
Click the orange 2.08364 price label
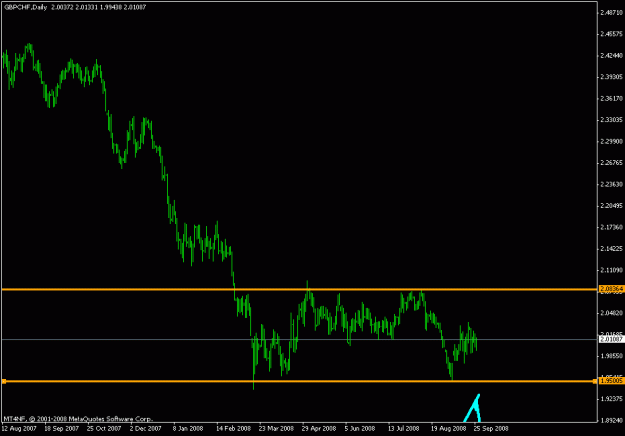611,289
